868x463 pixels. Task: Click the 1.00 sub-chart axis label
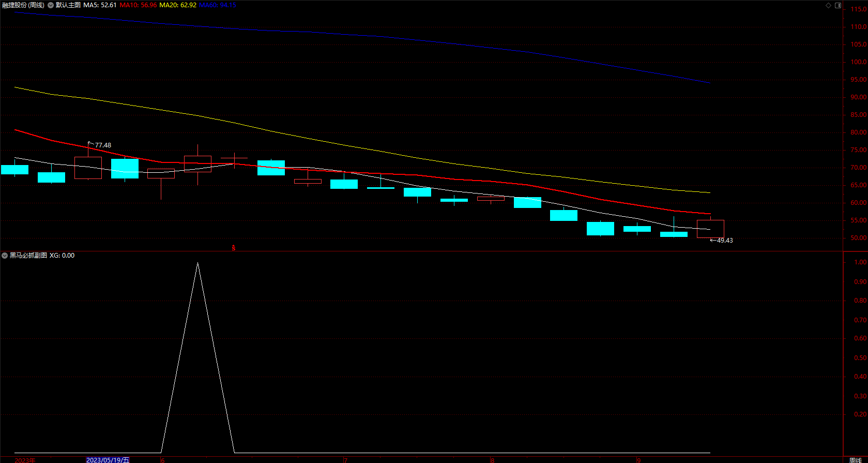860,262
